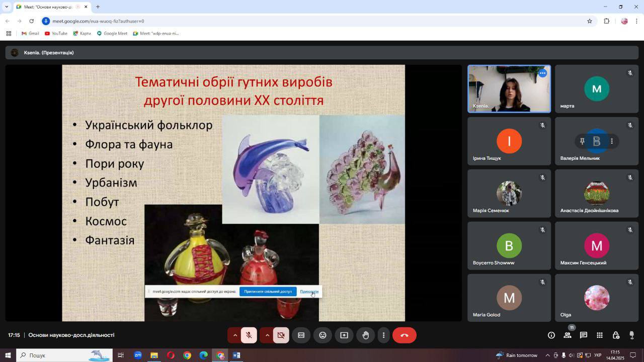Viewport: 644px width, 362px height.
Task: Open the meeting details info icon
Action: pyautogui.click(x=551, y=335)
